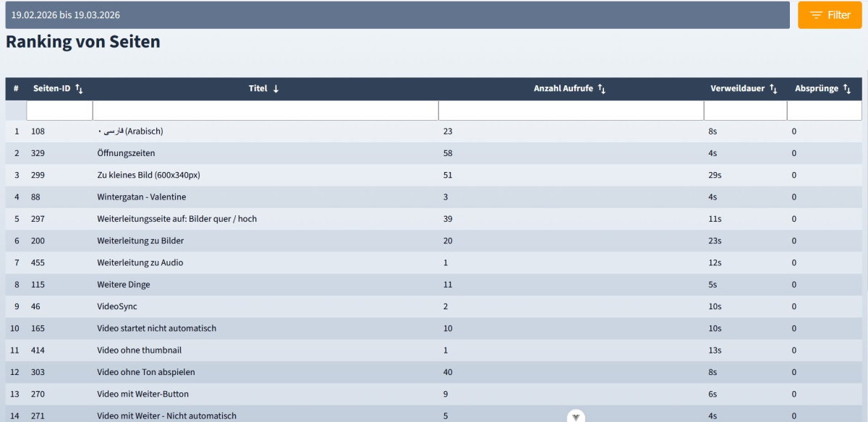Click the Seiten-ID filter box
868x422 pixels.
coord(59,109)
